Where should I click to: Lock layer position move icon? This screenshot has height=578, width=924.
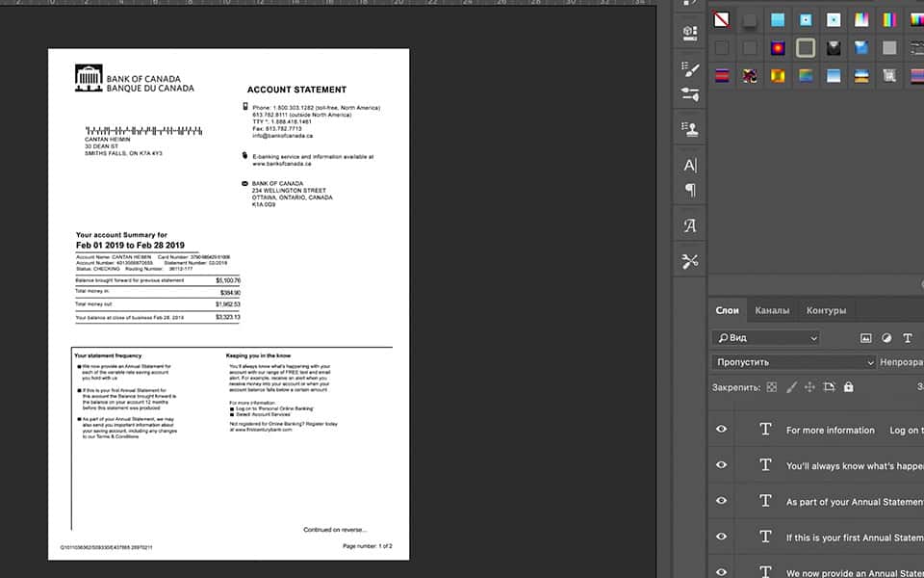click(x=809, y=387)
